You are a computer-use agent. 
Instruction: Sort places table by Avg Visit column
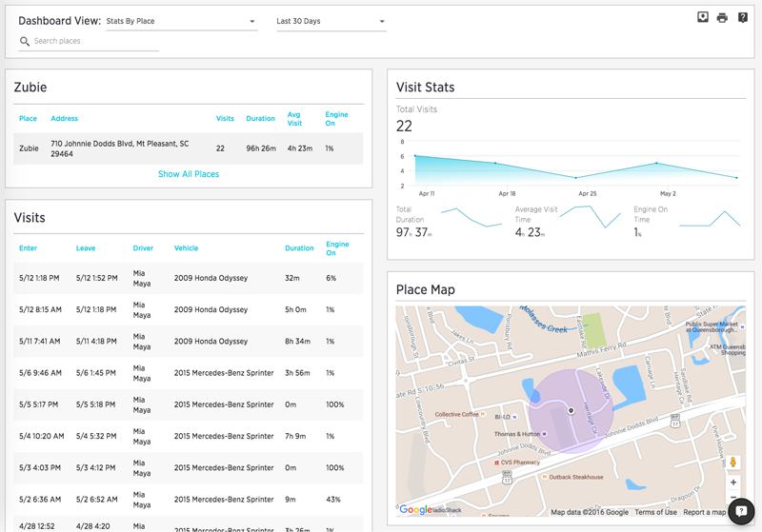294,119
